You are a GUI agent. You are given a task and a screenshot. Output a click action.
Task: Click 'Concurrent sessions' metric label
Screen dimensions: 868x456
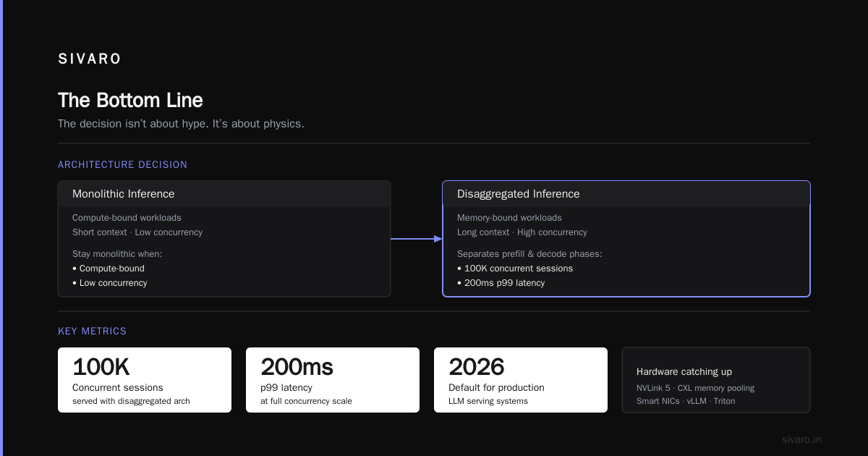[118, 387]
